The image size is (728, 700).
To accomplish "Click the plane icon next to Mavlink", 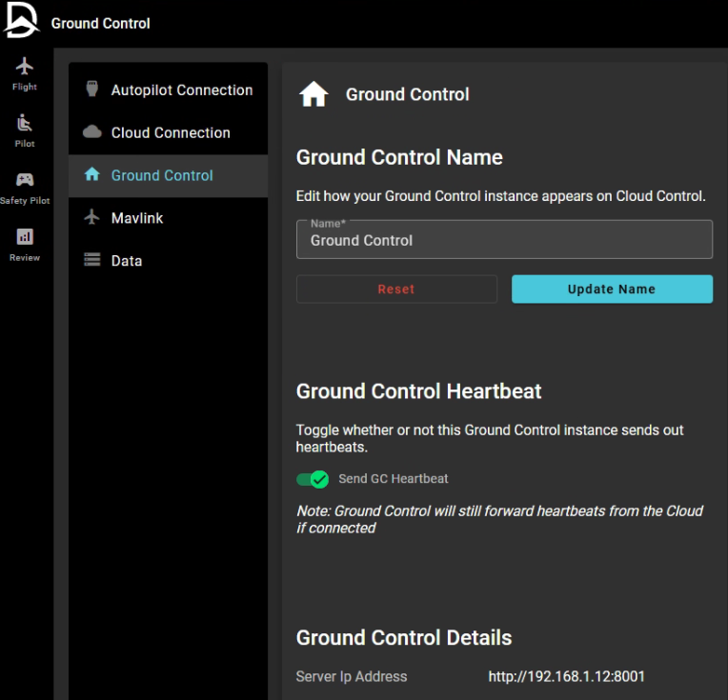I will click(x=92, y=218).
